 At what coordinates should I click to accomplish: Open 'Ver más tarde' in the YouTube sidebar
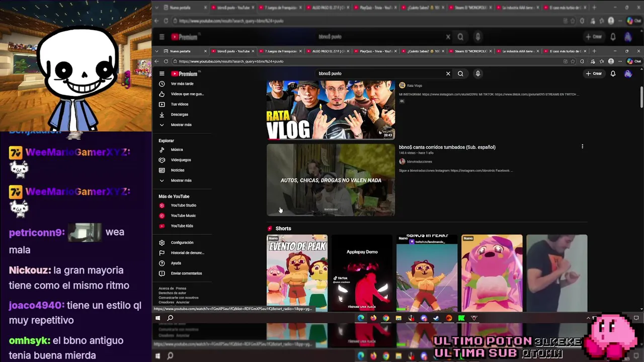pyautogui.click(x=182, y=83)
